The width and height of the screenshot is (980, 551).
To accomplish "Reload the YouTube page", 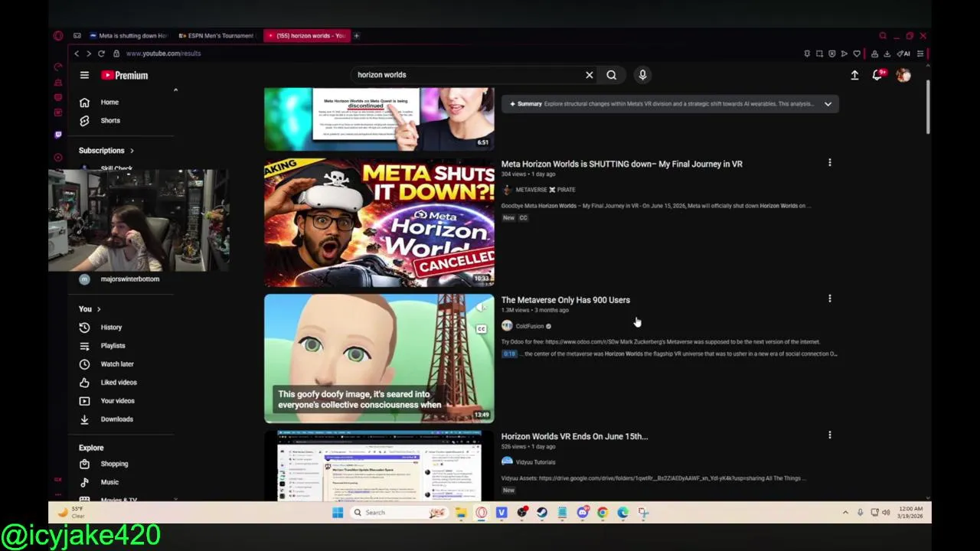I will (x=101, y=54).
